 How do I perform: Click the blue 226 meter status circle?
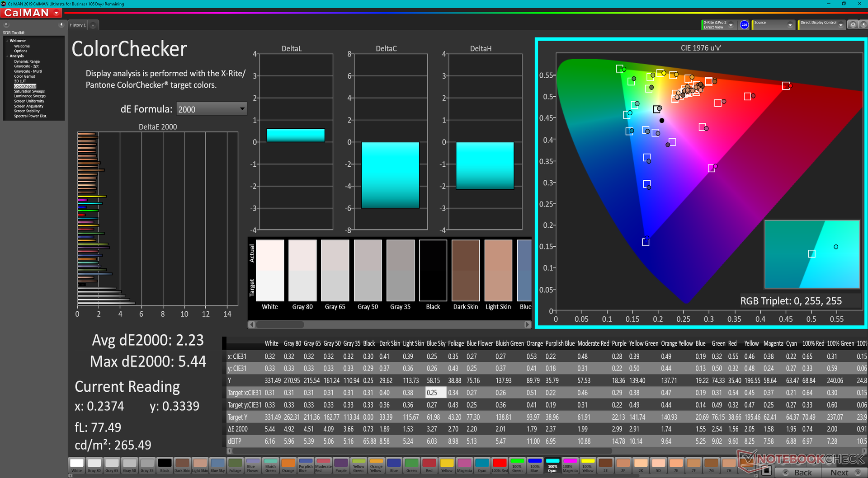(x=744, y=25)
